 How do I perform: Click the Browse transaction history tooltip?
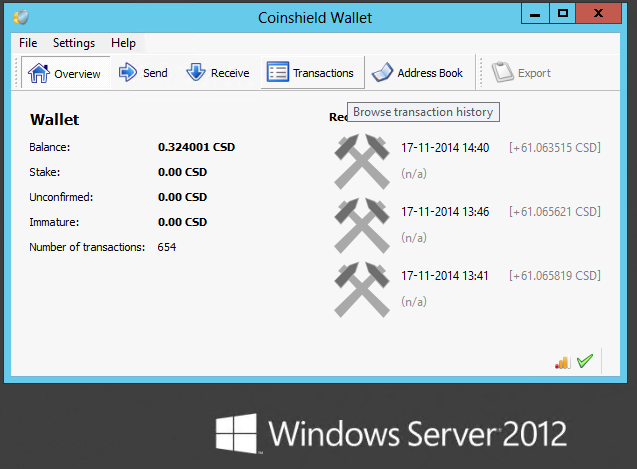pyautogui.click(x=423, y=112)
